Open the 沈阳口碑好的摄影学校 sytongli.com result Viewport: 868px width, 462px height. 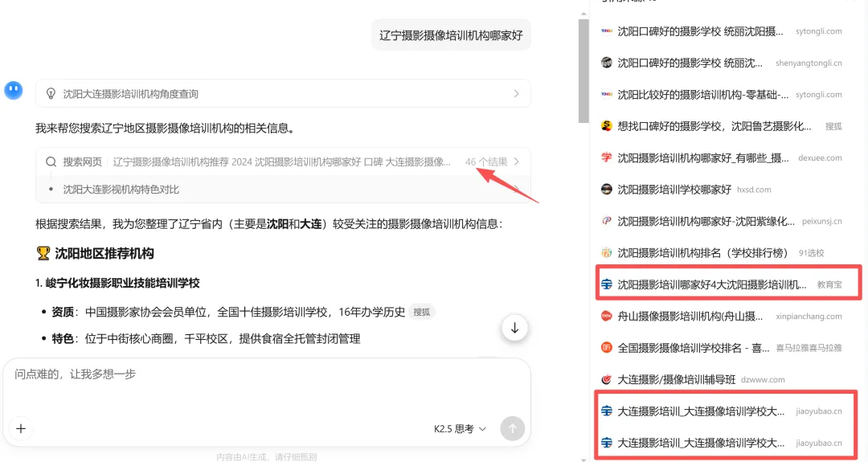721,31
